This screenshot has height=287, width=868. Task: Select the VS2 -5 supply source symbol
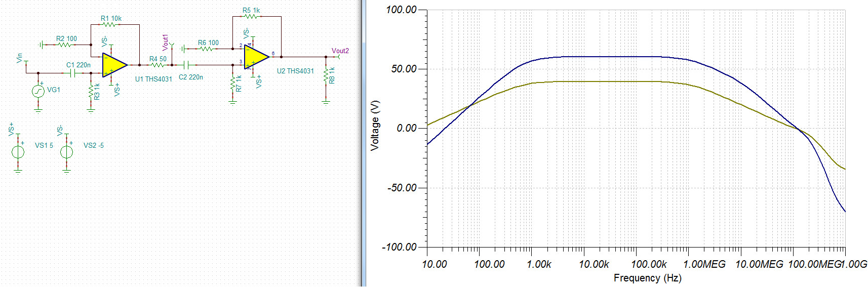[x=67, y=151]
